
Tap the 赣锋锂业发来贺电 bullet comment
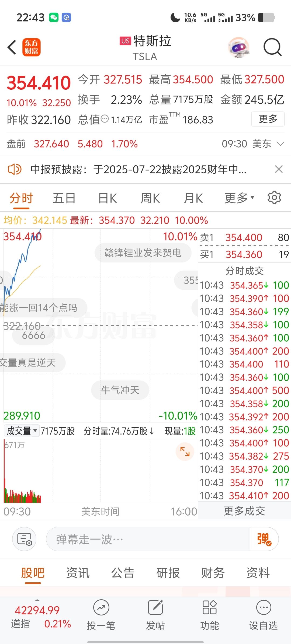143,253
